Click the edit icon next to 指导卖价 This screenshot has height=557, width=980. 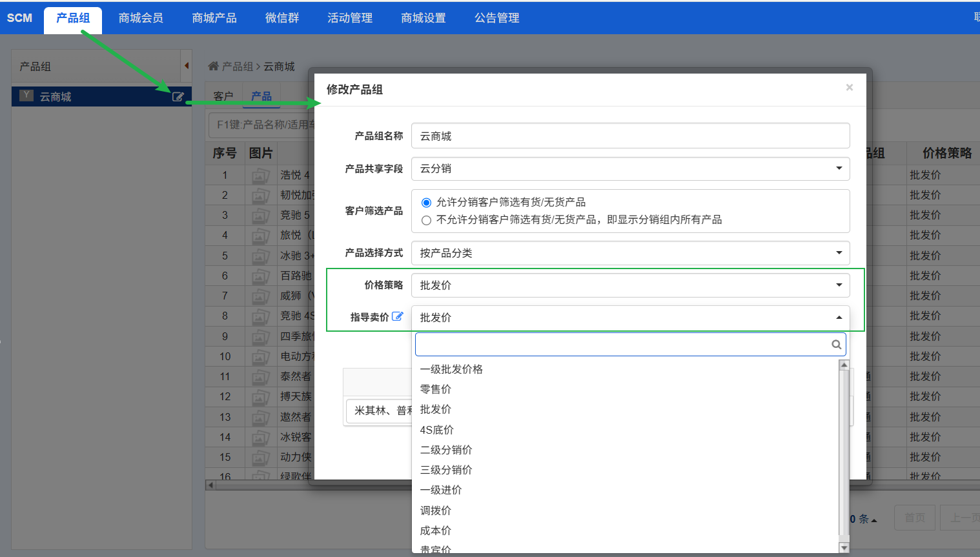[x=398, y=316]
